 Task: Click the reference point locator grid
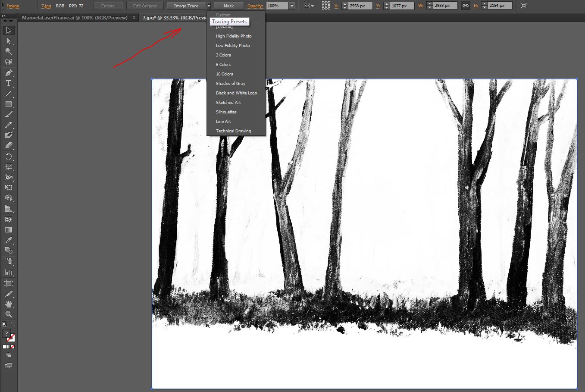tap(326, 6)
